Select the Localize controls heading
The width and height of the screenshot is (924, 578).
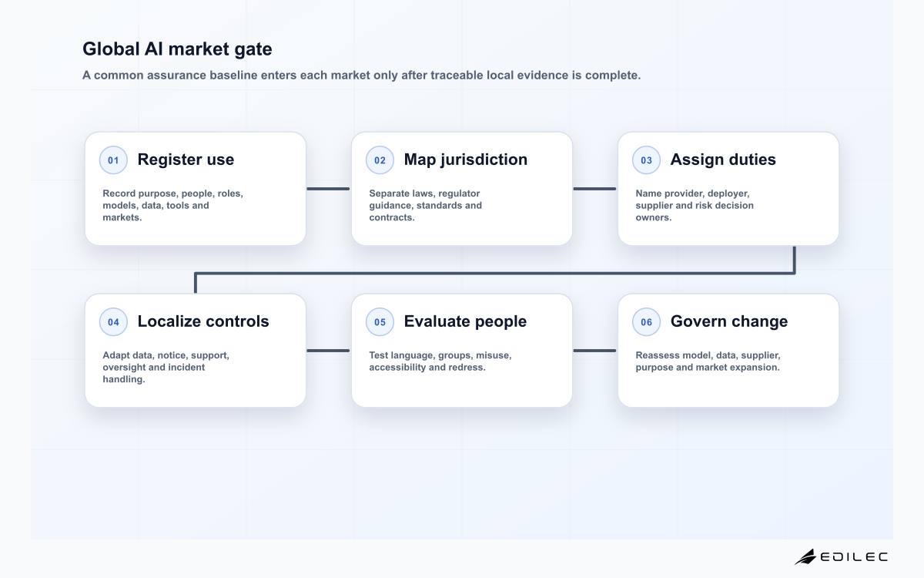pyautogui.click(x=203, y=321)
